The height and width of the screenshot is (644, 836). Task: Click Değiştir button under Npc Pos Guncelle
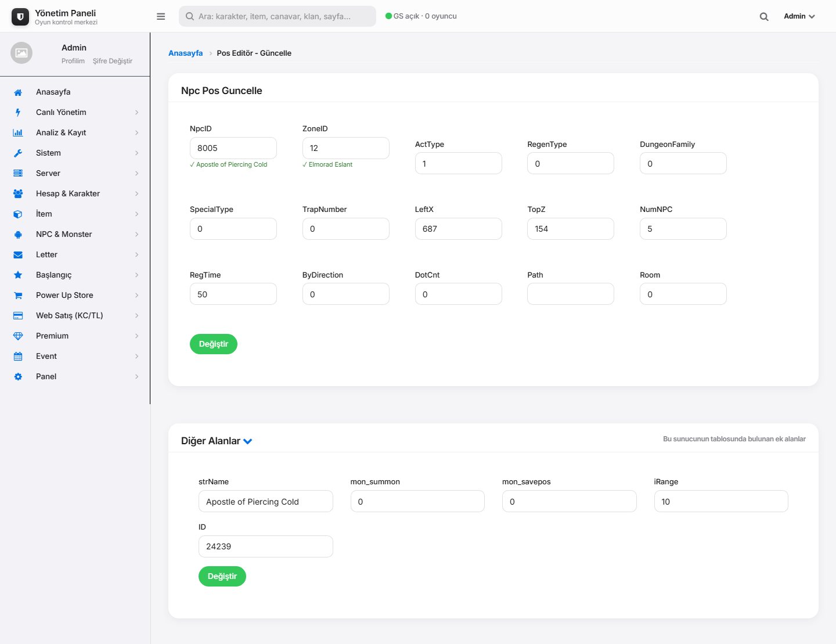[x=214, y=344]
